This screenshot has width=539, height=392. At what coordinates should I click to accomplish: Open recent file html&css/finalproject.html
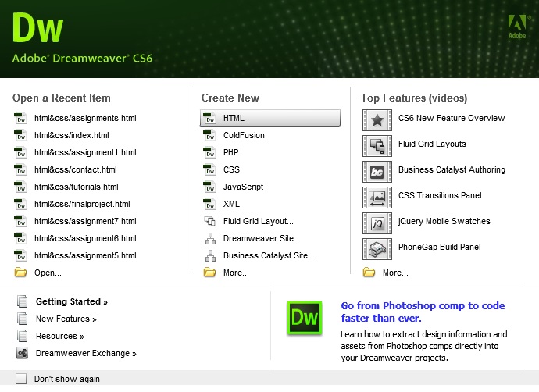[82, 204]
